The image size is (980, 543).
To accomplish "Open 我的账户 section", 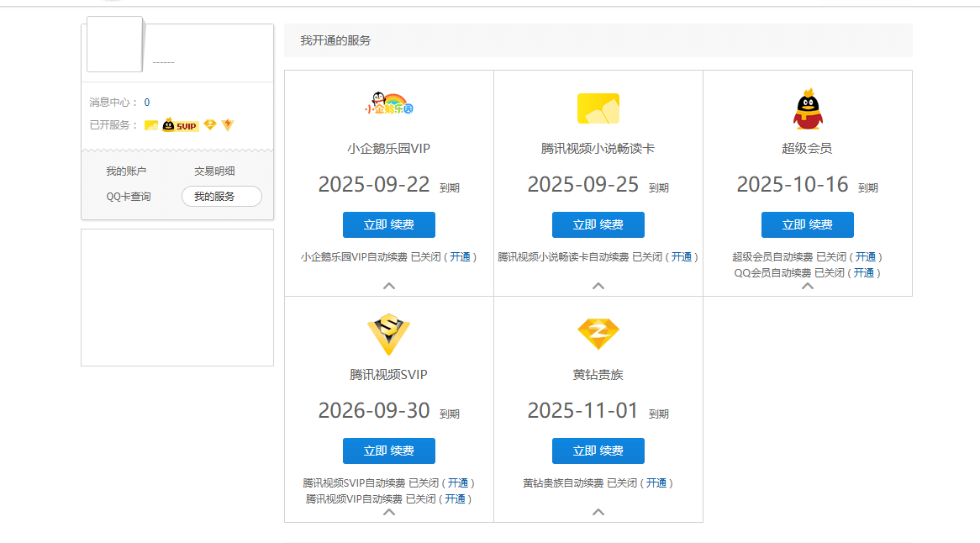I will coord(126,171).
